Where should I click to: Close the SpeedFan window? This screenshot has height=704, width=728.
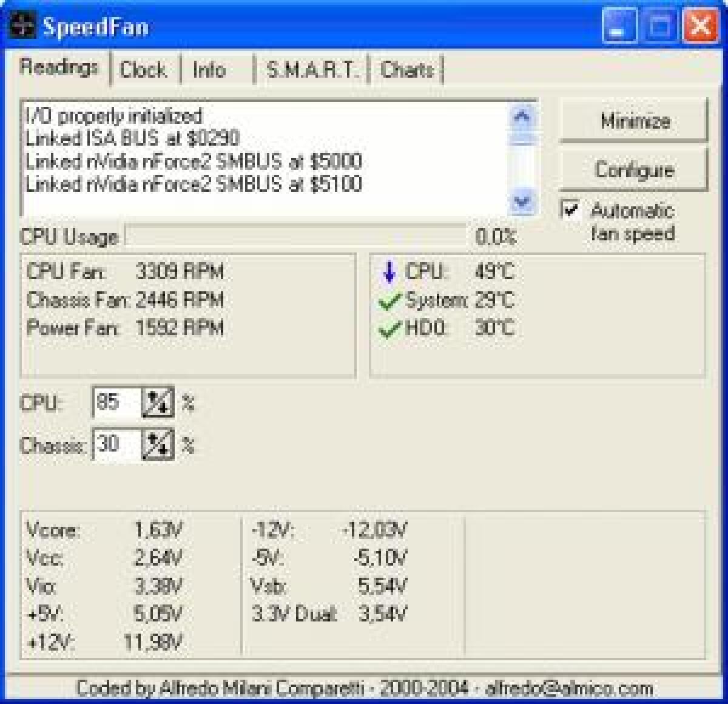tap(699, 27)
